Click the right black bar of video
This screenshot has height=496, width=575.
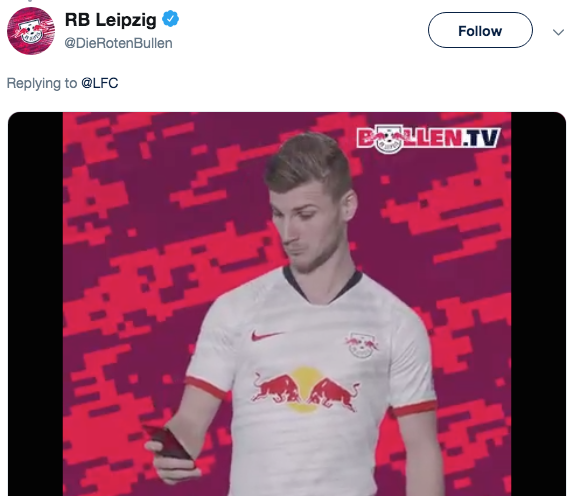pyautogui.click(x=538, y=304)
